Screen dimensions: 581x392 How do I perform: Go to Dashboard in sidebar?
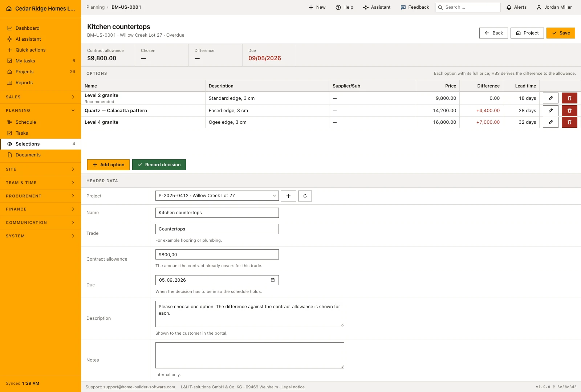(40, 28)
